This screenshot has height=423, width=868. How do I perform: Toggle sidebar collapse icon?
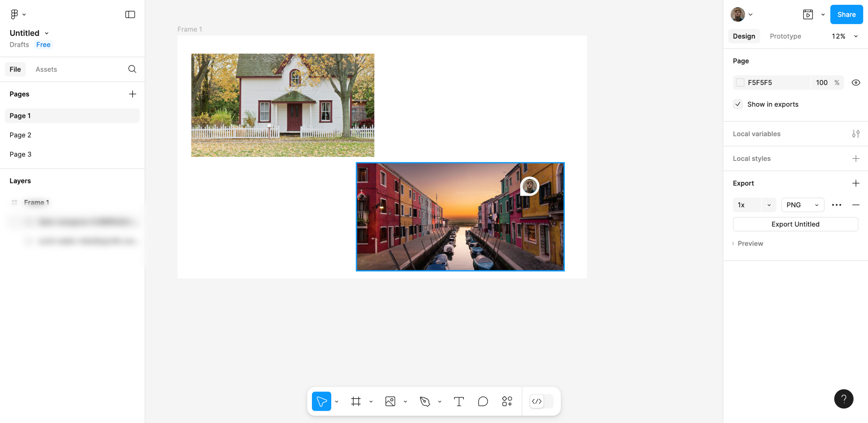pyautogui.click(x=130, y=14)
